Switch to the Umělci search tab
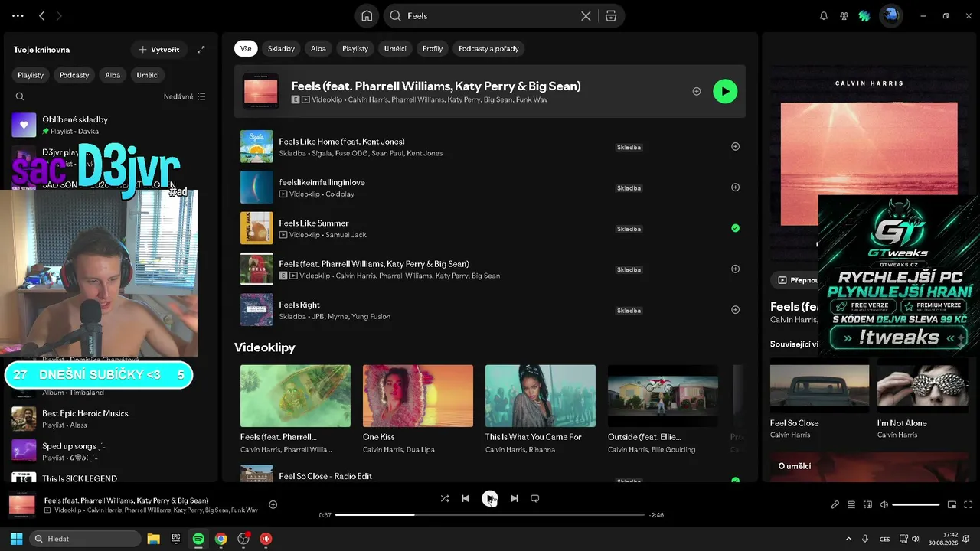980x551 pixels. 395,48
